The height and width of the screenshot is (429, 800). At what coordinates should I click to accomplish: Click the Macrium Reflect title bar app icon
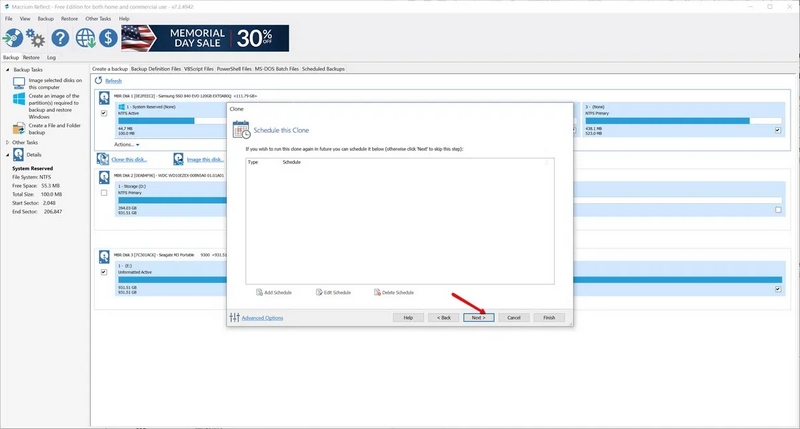[x=6, y=7]
